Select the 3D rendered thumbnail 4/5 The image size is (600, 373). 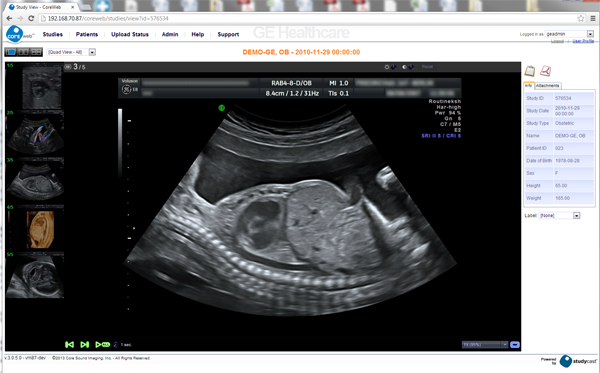click(35, 227)
